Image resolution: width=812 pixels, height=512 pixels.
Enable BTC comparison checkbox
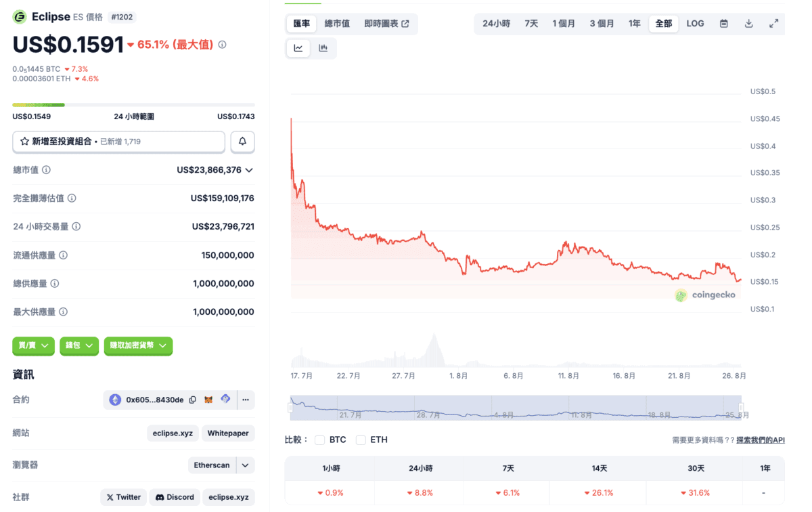pos(320,440)
